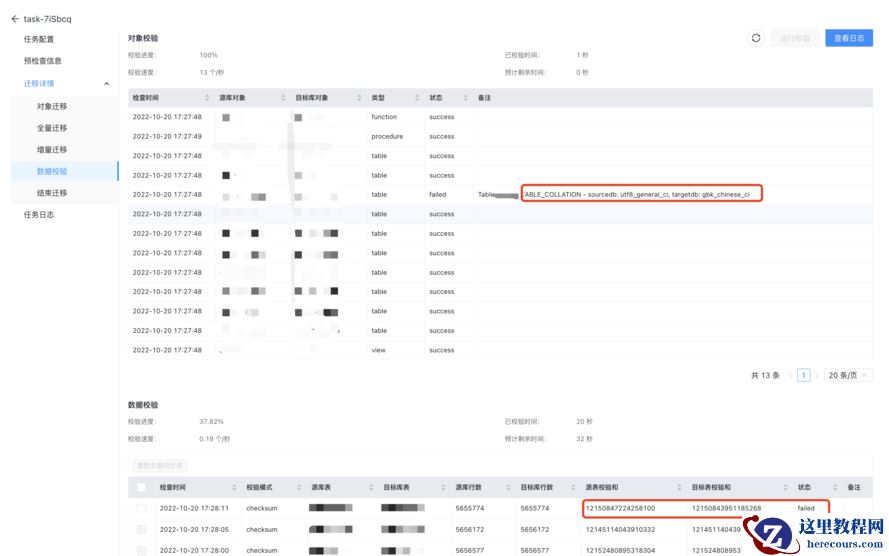Sort object table by 状态 column
This screenshot has width=889, height=556.
click(x=465, y=98)
